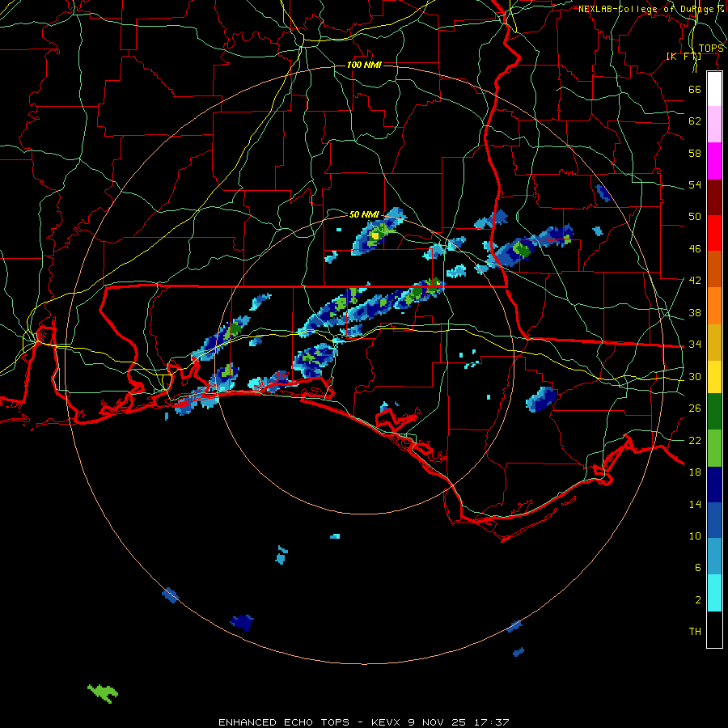This screenshot has width=728, height=728.
Task: Click the legend value 14
Action: 695,504
